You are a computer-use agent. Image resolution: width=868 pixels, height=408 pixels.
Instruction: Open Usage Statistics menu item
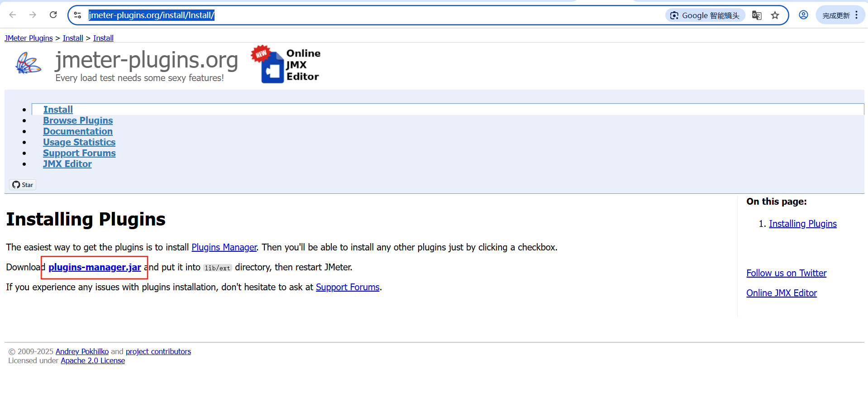[x=79, y=142]
